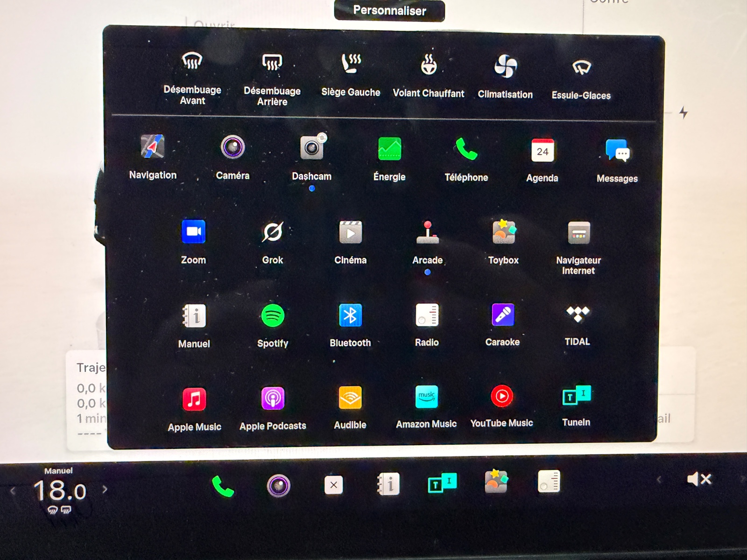Open Téléphone from the bottom dock
Image resolution: width=747 pixels, height=560 pixels.
[223, 486]
